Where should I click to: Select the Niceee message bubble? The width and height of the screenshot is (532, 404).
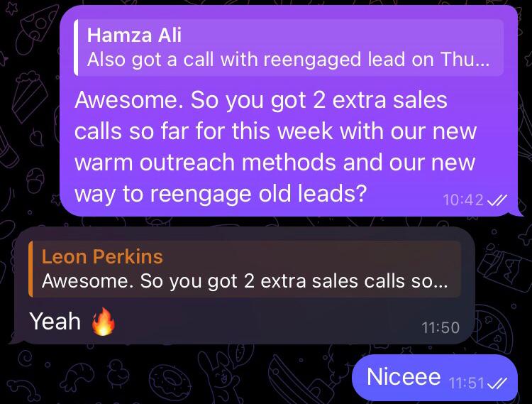click(x=435, y=378)
